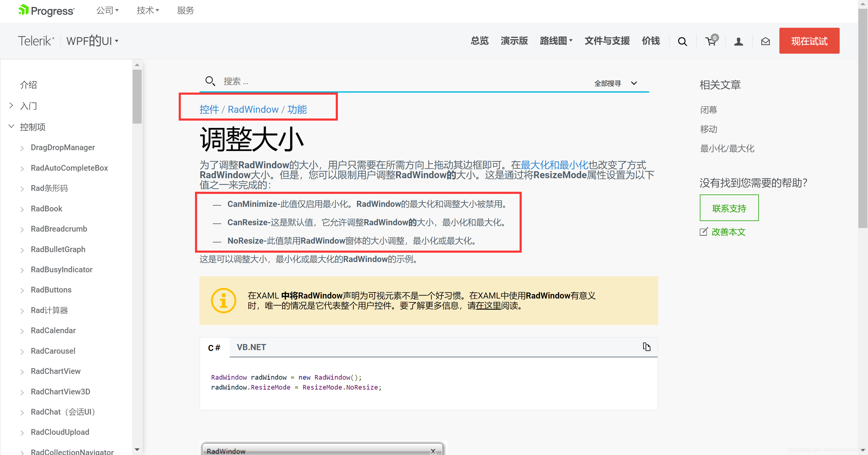Click the user account icon
Screen dimensions: 868x455
pos(739,41)
